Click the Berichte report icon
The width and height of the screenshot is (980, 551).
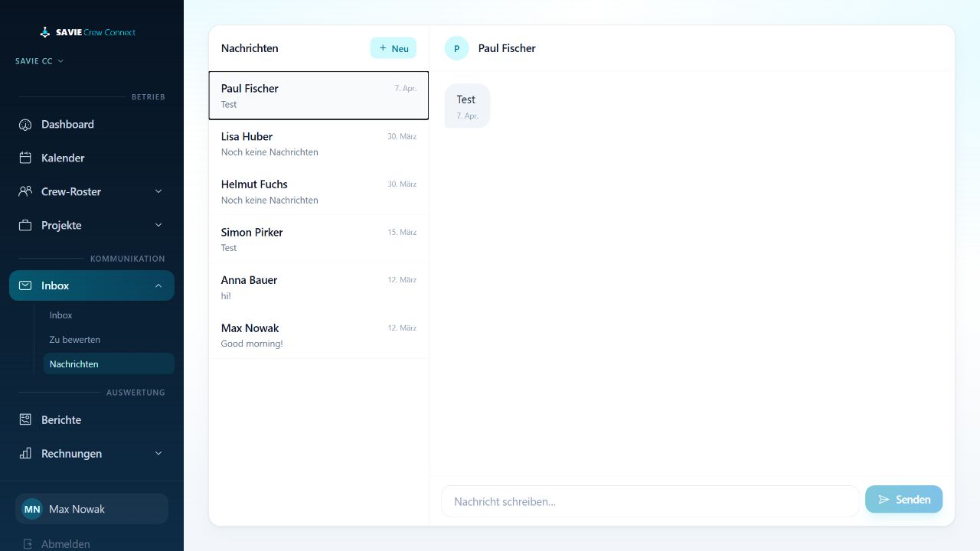click(25, 419)
